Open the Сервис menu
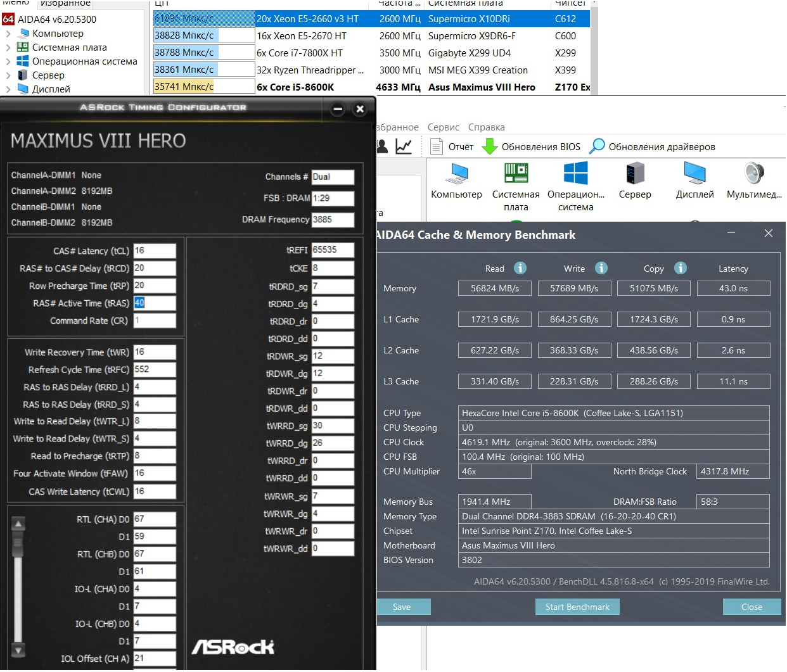This screenshot has width=787, height=672. point(444,127)
